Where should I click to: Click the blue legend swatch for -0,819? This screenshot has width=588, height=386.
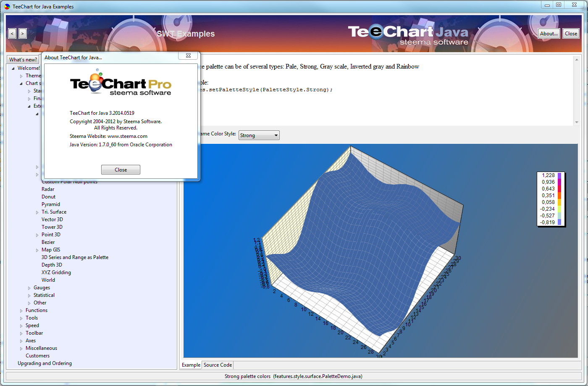pyautogui.click(x=559, y=222)
